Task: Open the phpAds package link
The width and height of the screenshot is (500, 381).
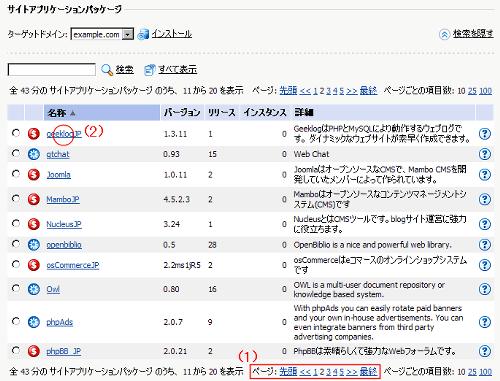Action: tap(60, 322)
